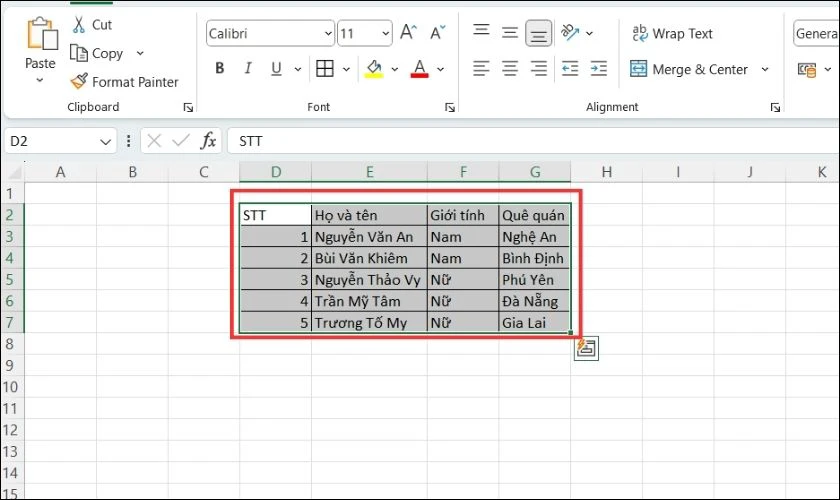
Task: Toggle Underline formatting
Action: 276,68
